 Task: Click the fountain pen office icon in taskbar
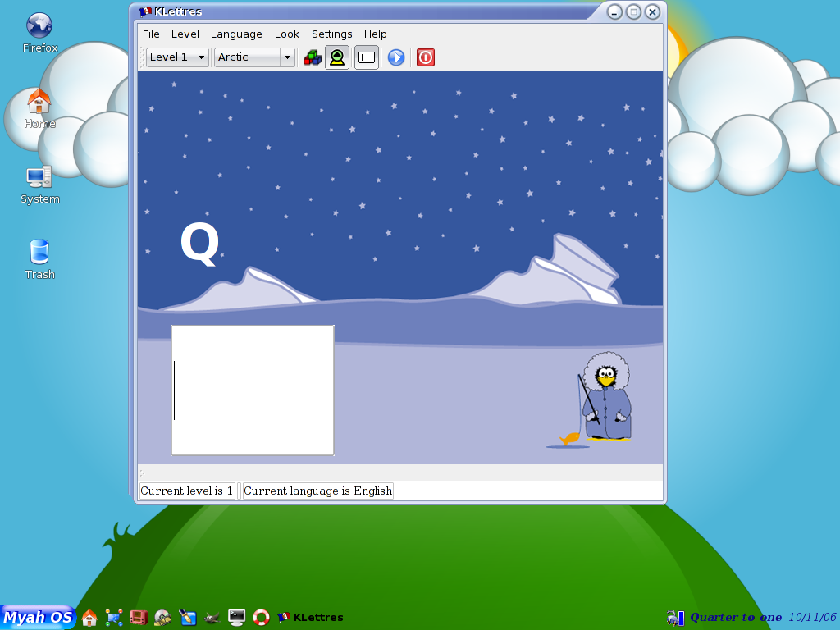coord(188,617)
